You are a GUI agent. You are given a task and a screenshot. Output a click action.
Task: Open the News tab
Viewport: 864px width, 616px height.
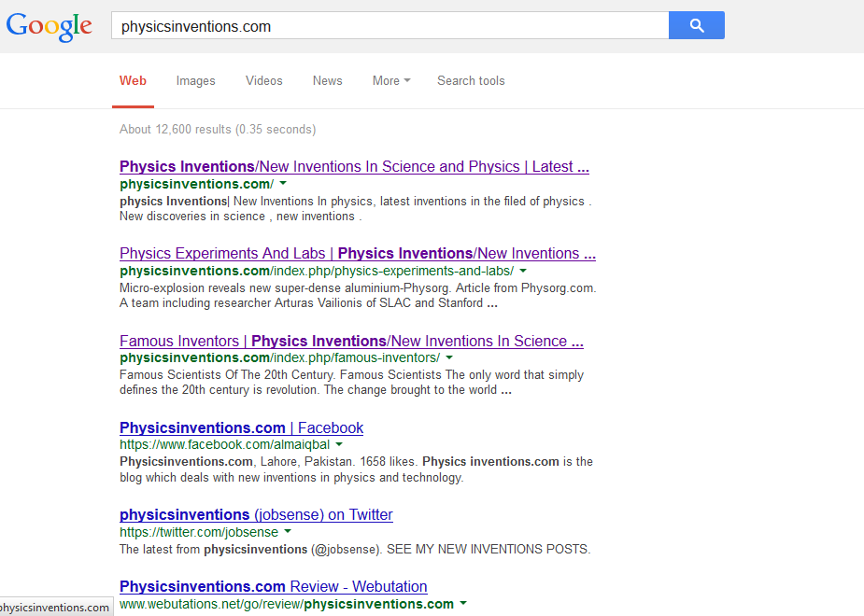[327, 81]
